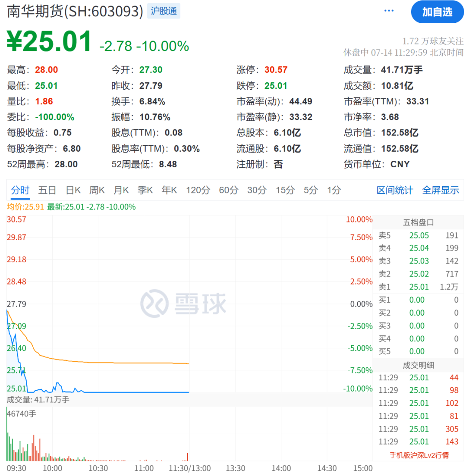Select the 卖2 row at 25.02
The width and height of the screenshot is (466, 476).
pos(418,274)
